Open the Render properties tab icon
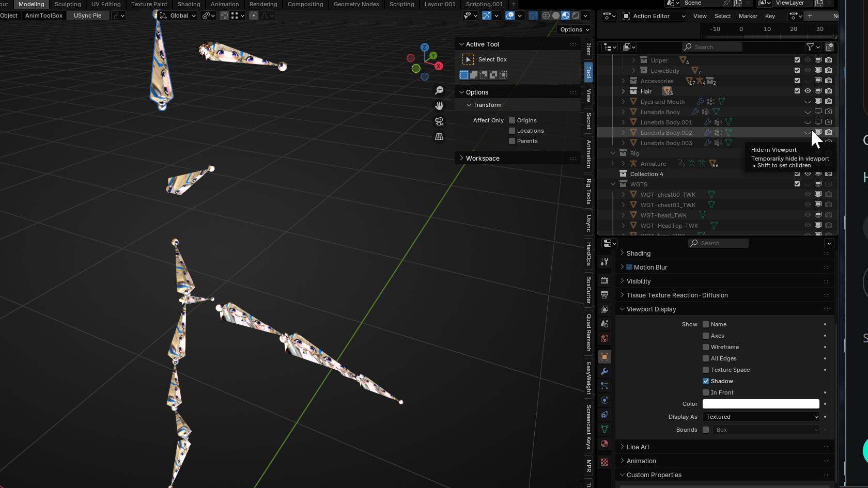The height and width of the screenshot is (488, 868). [605, 280]
